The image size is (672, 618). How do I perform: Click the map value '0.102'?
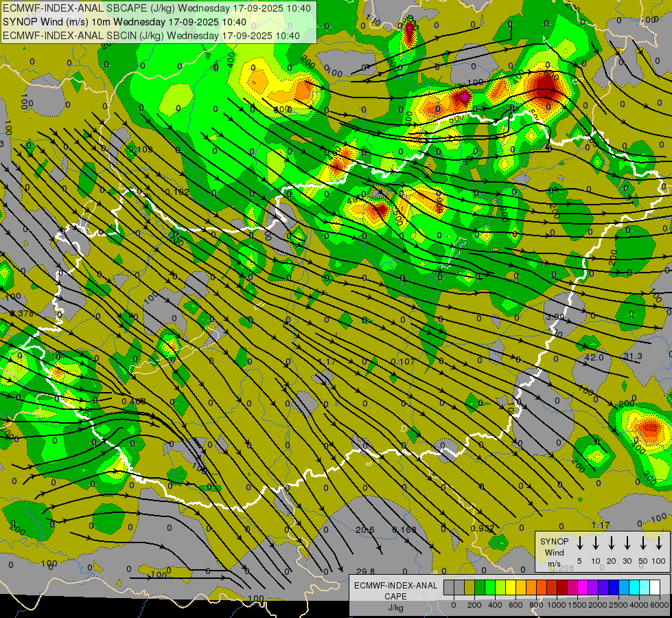[x=177, y=192]
